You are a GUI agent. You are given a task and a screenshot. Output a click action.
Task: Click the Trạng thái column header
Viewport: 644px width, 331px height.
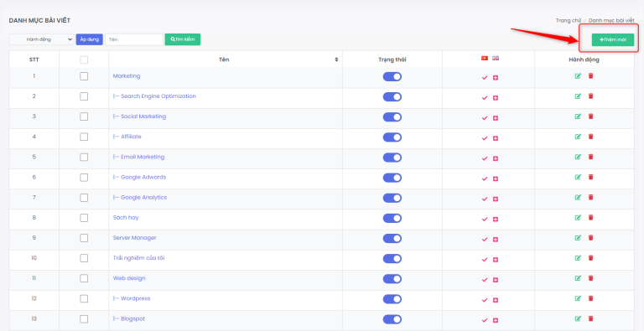pyautogui.click(x=392, y=60)
